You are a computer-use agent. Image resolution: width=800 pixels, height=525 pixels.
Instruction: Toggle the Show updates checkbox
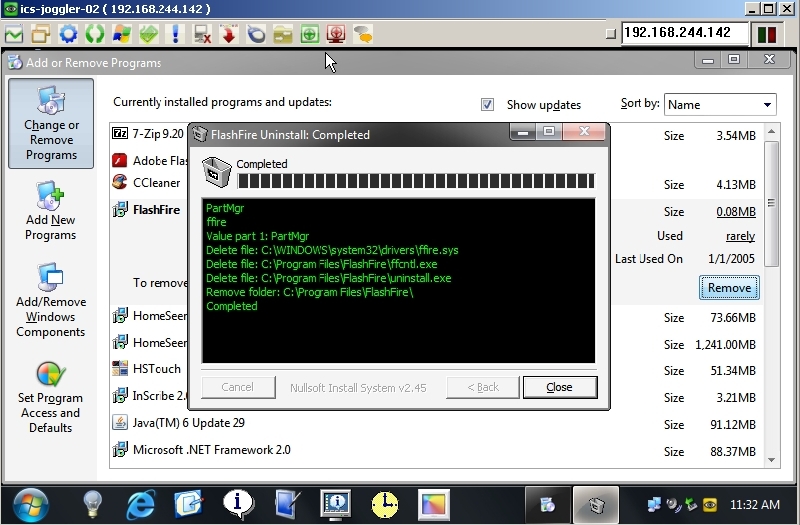coord(487,105)
